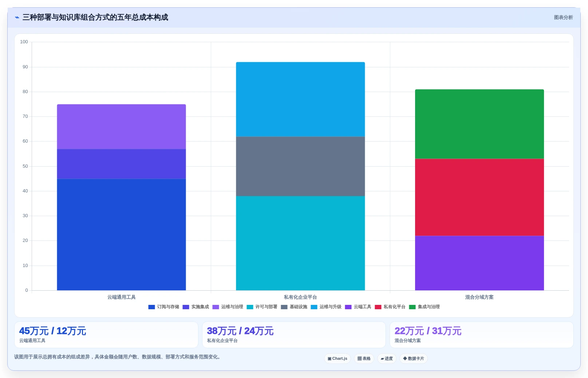Click the 进度 tag
The width and height of the screenshot is (588, 378).
coord(387,358)
